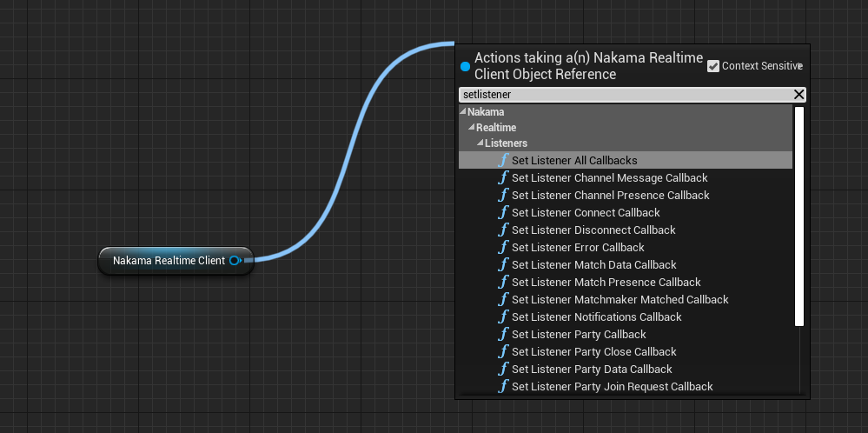Click blue object pin icon in actions header

pos(465,66)
